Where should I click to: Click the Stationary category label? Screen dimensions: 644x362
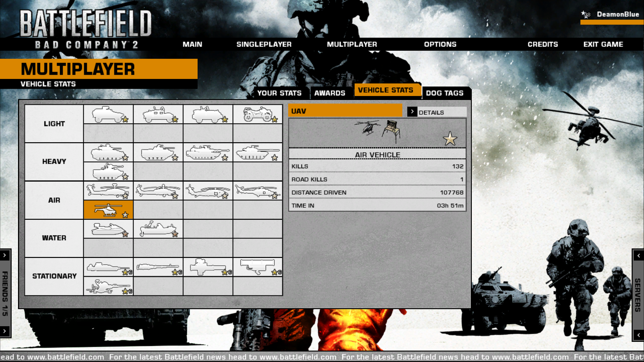54,276
